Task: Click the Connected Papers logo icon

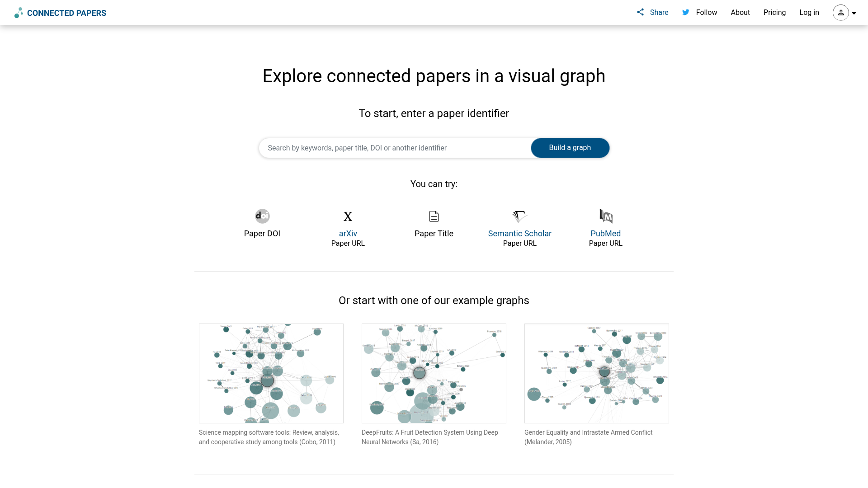Action: pyautogui.click(x=18, y=12)
